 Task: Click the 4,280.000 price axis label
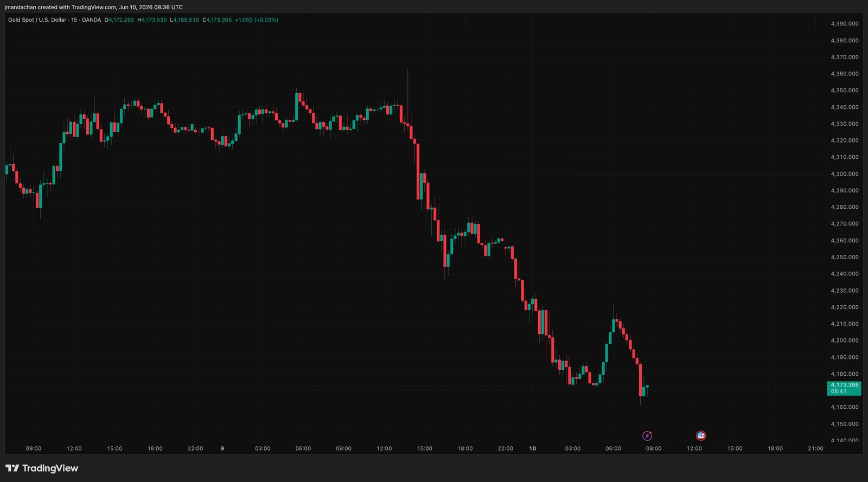845,207
